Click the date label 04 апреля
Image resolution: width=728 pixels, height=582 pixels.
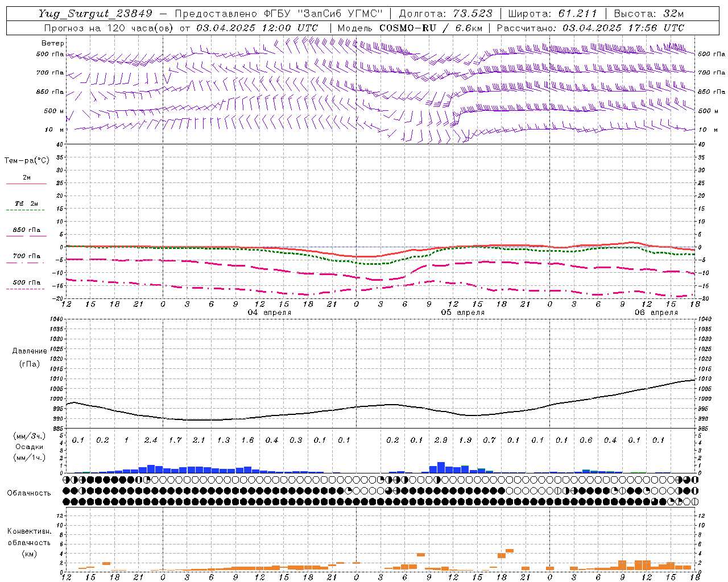pyautogui.click(x=270, y=313)
